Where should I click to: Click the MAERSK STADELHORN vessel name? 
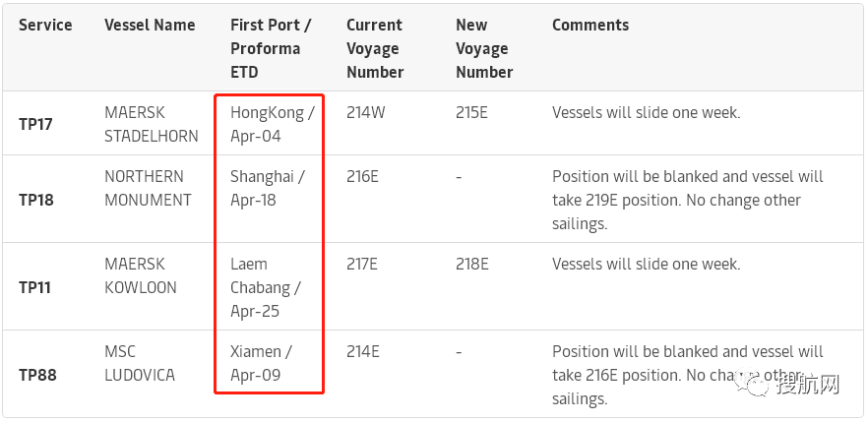click(148, 125)
